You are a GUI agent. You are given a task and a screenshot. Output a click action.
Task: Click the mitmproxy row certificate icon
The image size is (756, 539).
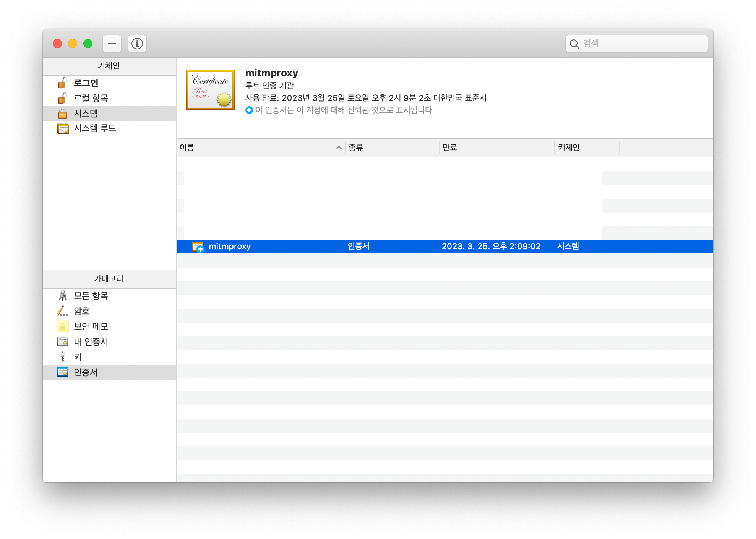point(198,247)
